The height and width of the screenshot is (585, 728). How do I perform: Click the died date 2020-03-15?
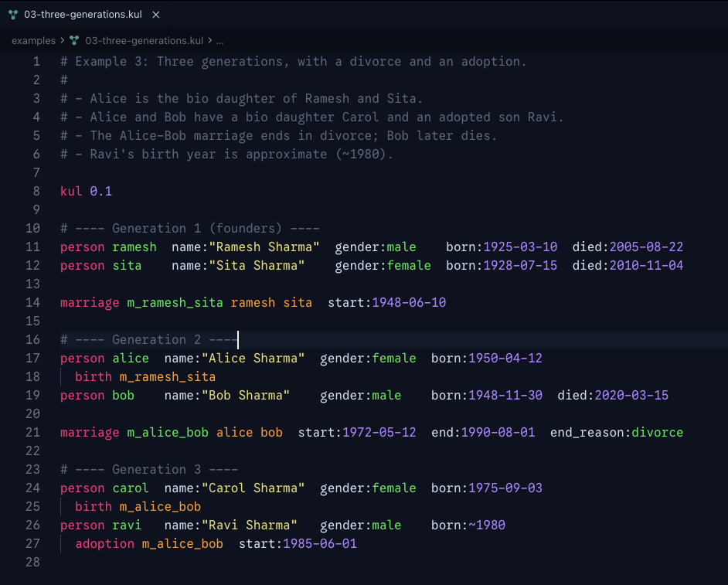click(x=631, y=396)
